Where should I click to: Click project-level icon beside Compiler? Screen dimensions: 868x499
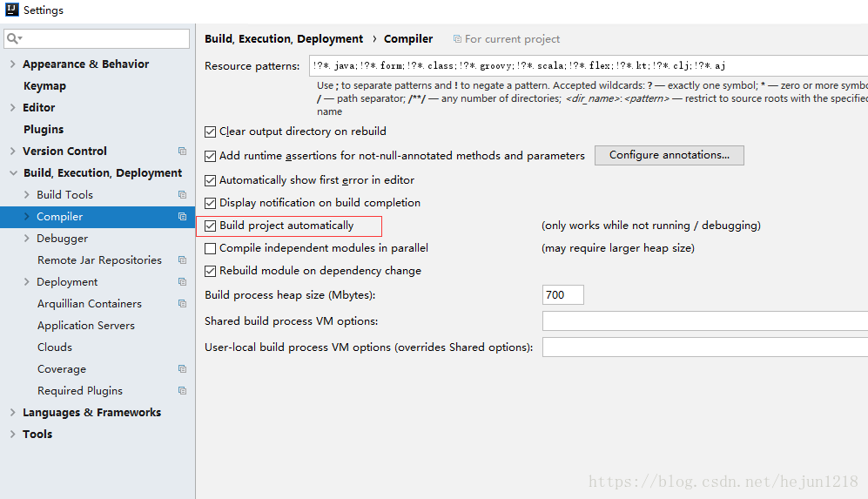[182, 217]
